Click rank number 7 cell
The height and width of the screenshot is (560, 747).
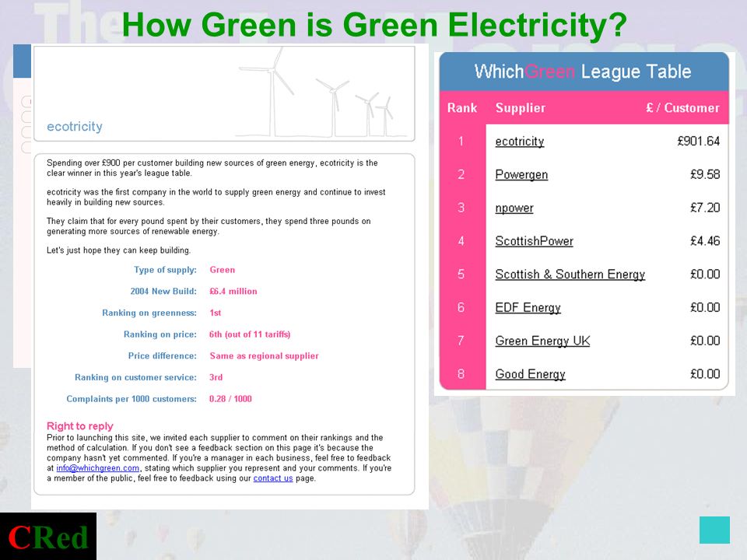click(x=461, y=341)
